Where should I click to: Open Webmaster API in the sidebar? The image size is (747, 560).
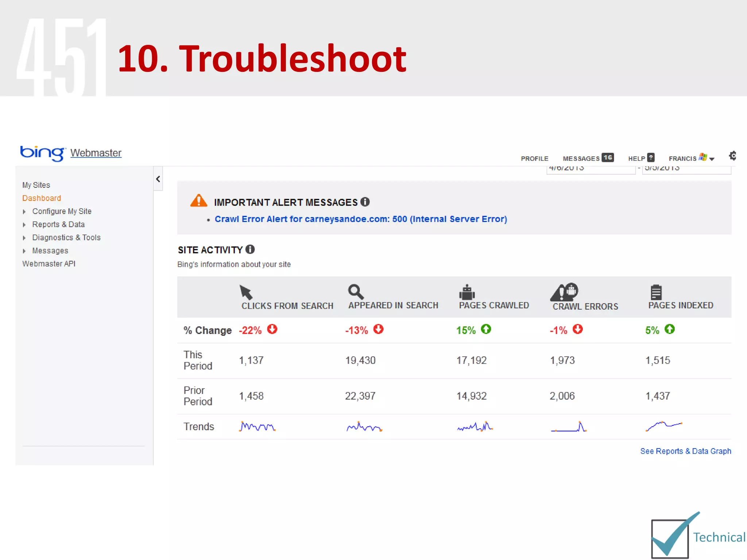(49, 264)
